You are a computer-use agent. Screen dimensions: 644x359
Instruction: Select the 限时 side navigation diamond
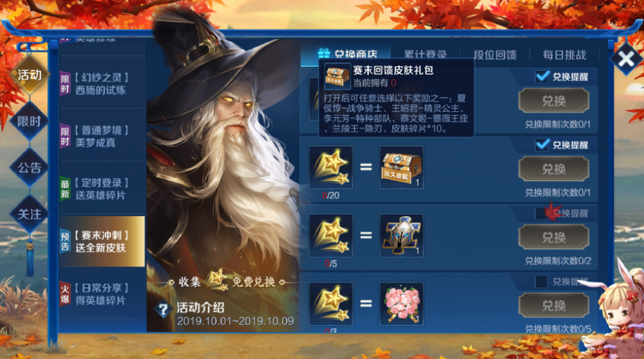click(x=29, y=121)
